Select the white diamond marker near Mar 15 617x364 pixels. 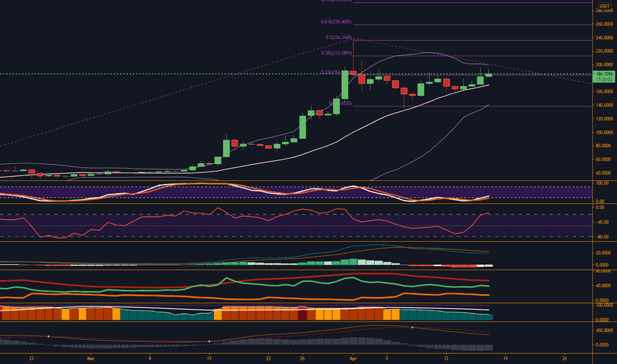tap(209, 341)
